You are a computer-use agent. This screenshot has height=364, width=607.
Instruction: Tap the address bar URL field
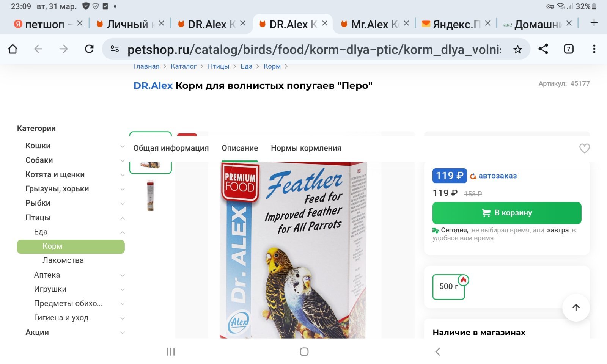313,49
